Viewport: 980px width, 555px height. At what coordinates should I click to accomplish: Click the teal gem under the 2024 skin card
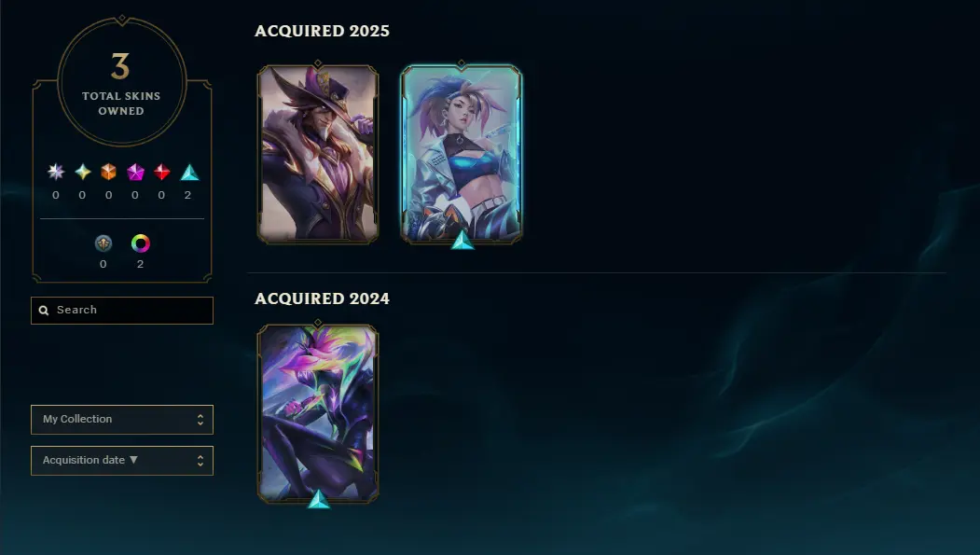tap(319, 499)
